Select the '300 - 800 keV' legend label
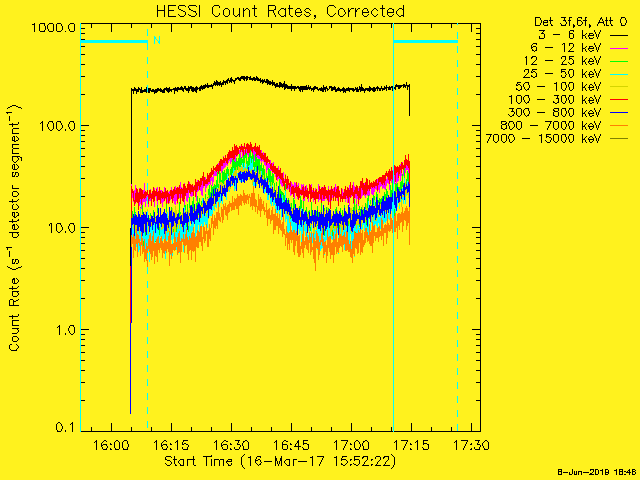The image size is (640, 480). [x=555, y=113]
